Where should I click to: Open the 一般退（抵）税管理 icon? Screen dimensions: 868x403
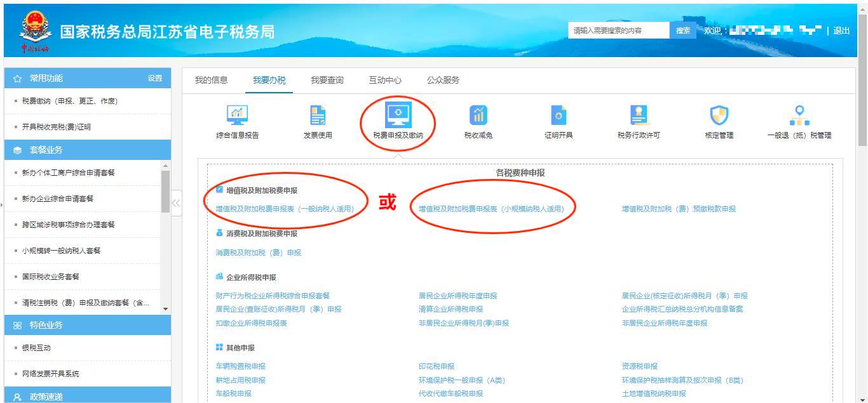[799, 116]
